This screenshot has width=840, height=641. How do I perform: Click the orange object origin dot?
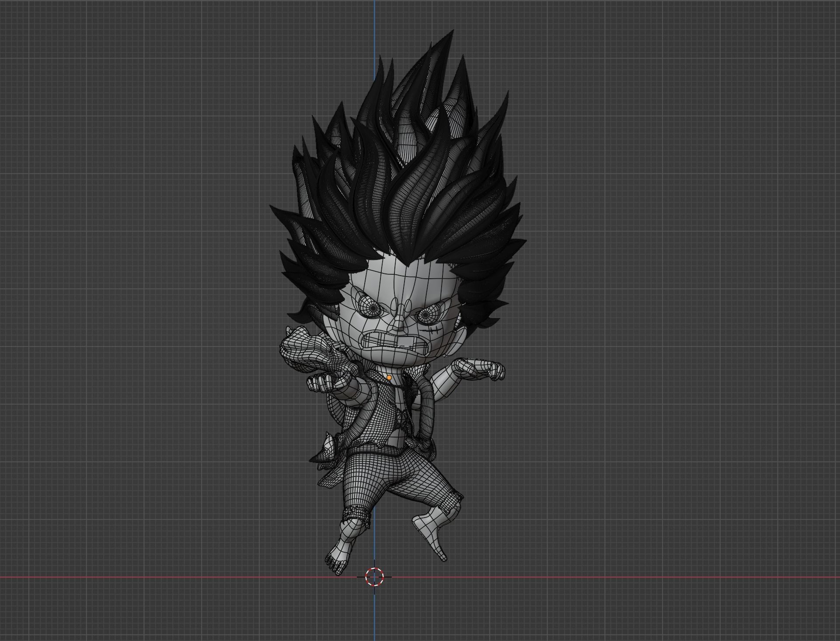pos(389,377)
